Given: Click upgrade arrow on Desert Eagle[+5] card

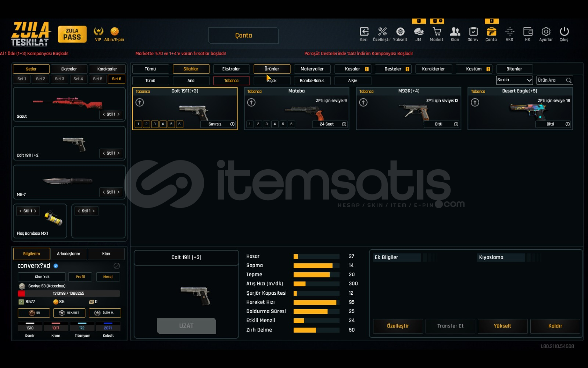Looking at the screenshot, I should (475, 102).
